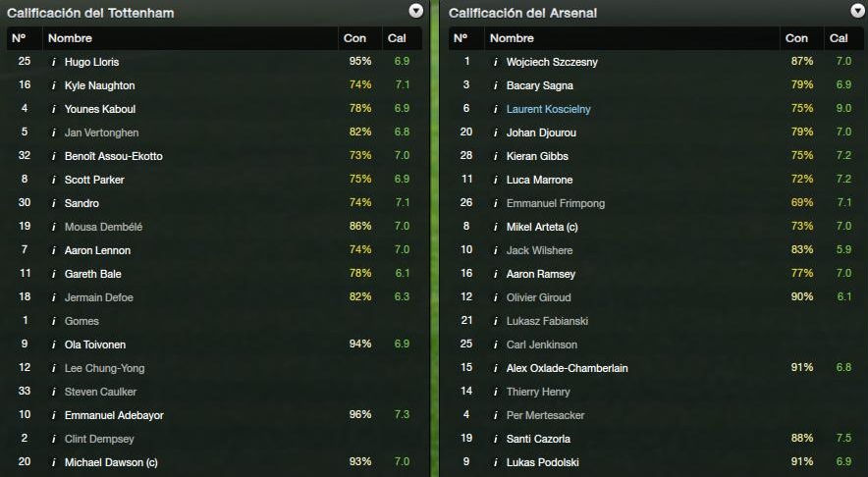Click info icon beside Scott Parker

point(54,180)
